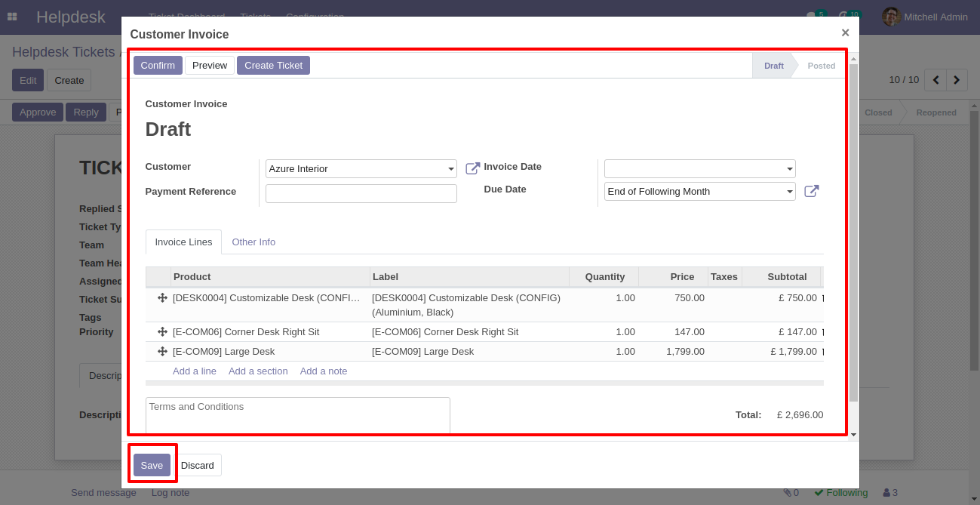
Task: Open Due Date external link icon
Action: [x=811, y=191]
